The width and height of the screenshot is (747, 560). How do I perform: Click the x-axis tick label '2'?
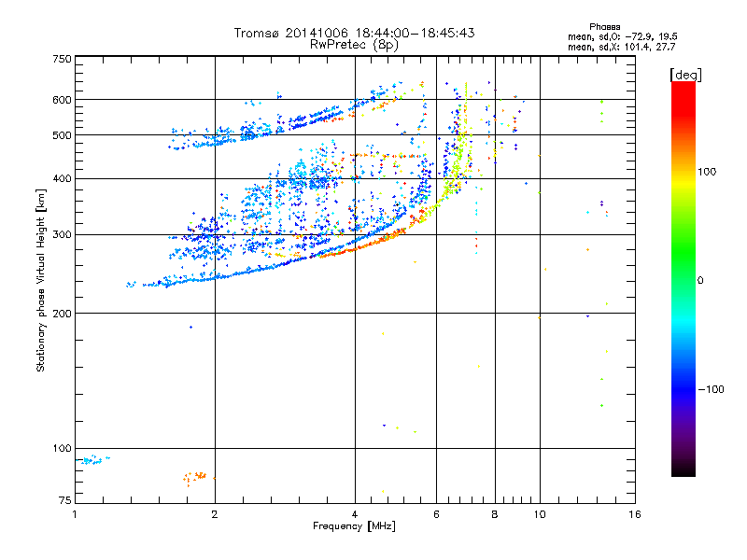pyautogui.click(x=215, y=514)
